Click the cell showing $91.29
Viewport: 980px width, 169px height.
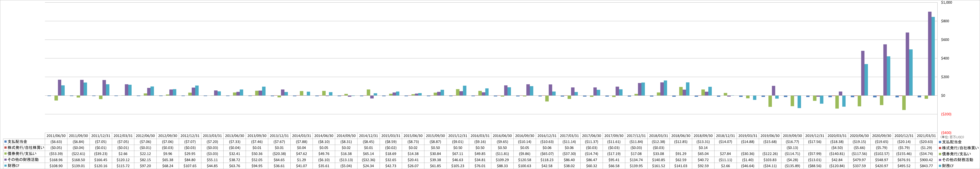pos(681,154)
